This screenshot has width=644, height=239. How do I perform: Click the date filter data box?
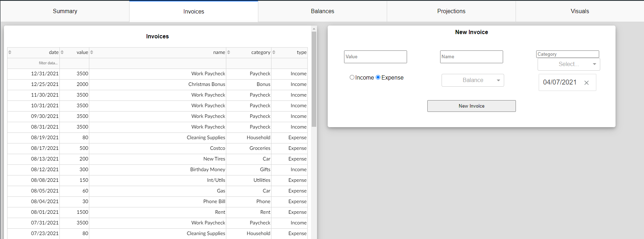click(x=34, y=63)
